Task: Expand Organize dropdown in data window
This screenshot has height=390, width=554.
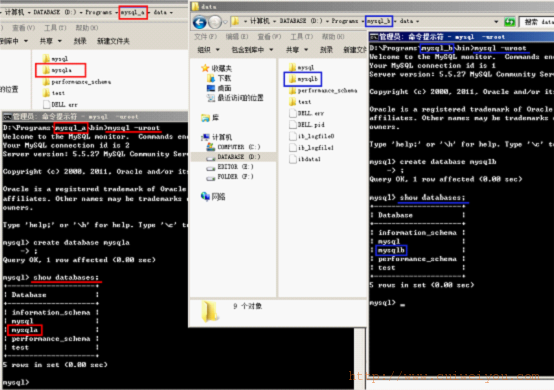Action: pyautogui.click(x=208, y=50)
